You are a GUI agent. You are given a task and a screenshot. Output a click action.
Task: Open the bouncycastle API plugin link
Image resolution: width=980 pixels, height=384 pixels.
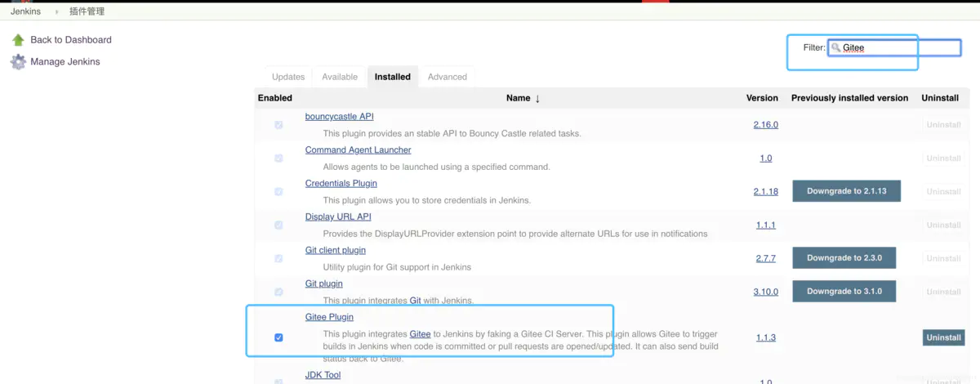click(339, 116)
